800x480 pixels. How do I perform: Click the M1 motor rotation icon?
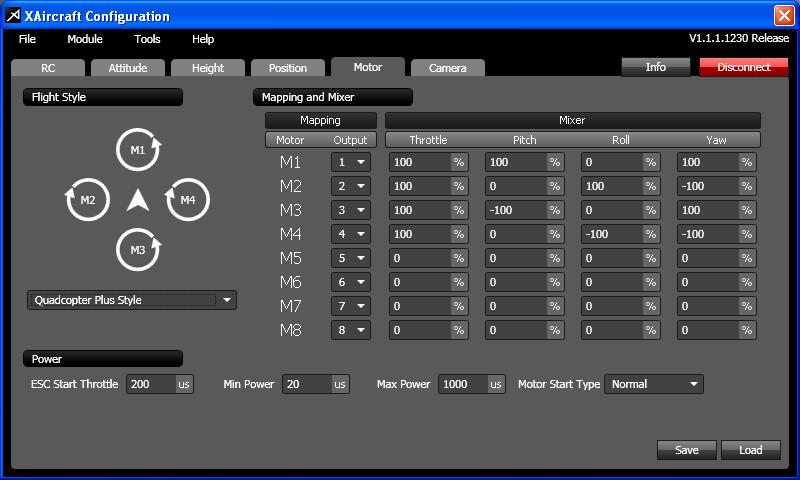pyautogui.click(x=138, y=150)
